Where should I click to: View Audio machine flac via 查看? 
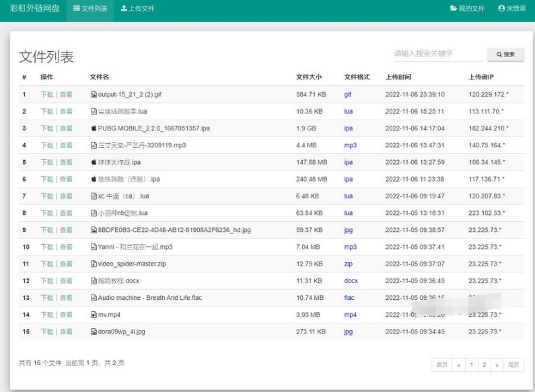click(66, 298)
